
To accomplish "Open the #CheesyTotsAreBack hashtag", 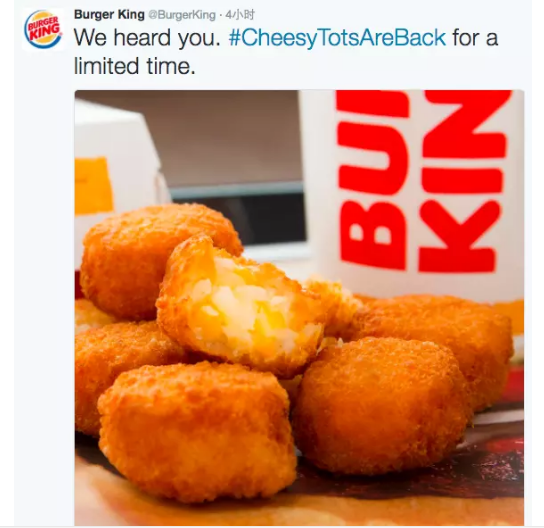I will (x=337, y=38).
